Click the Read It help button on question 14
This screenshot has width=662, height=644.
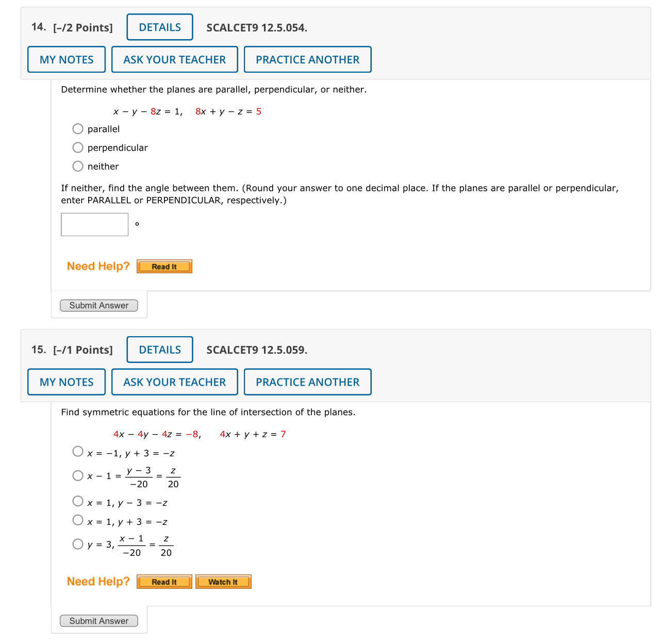point(164,266)
